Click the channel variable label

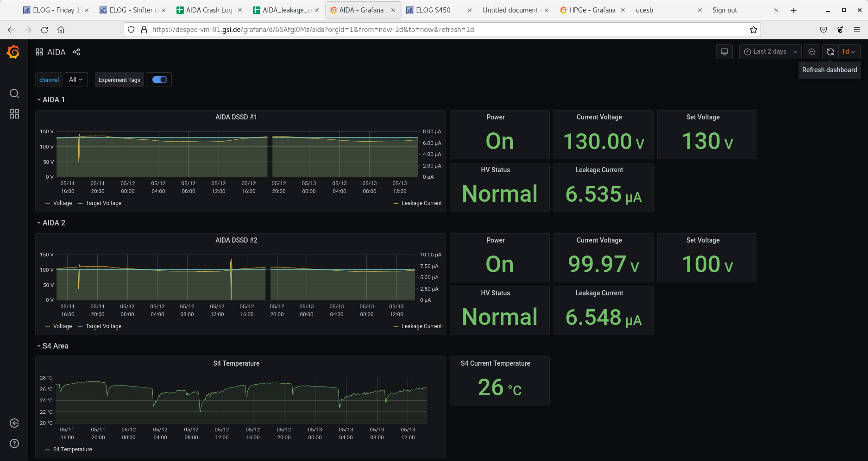pyautogui.click(x=49, y=80)
